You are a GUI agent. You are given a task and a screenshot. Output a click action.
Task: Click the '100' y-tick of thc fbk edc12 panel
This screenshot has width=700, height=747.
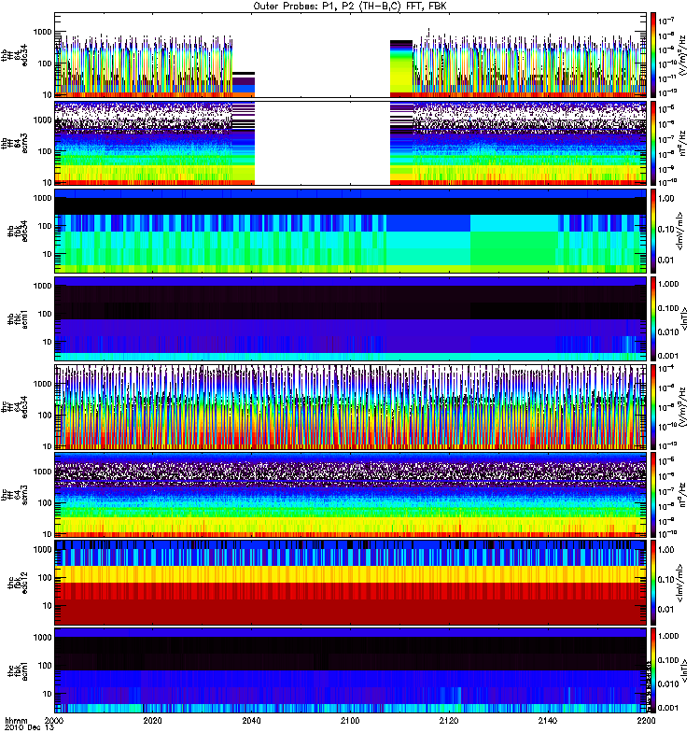(x=45, y=578)
